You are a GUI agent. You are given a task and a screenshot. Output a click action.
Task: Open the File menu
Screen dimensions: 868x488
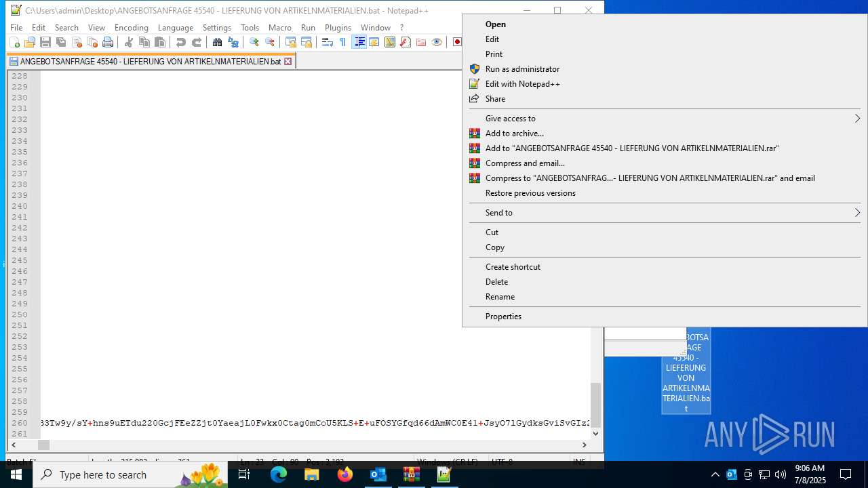click(16, 28)
